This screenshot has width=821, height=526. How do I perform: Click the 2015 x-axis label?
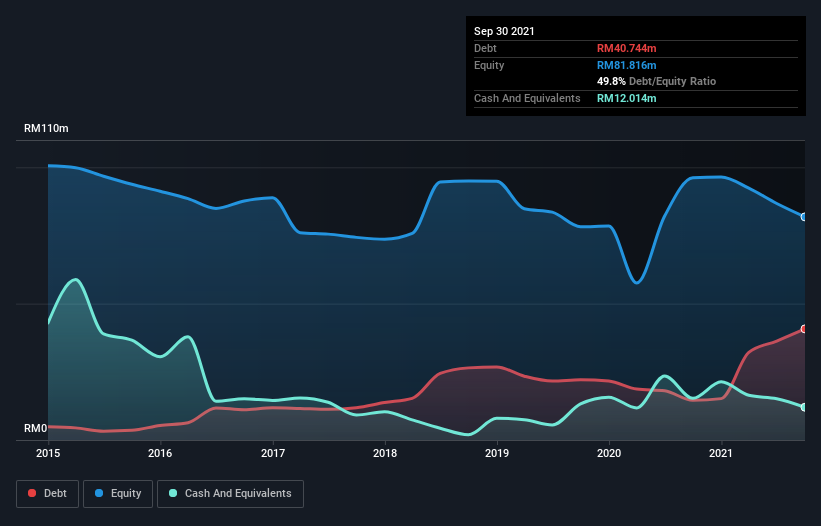(48, 453)
